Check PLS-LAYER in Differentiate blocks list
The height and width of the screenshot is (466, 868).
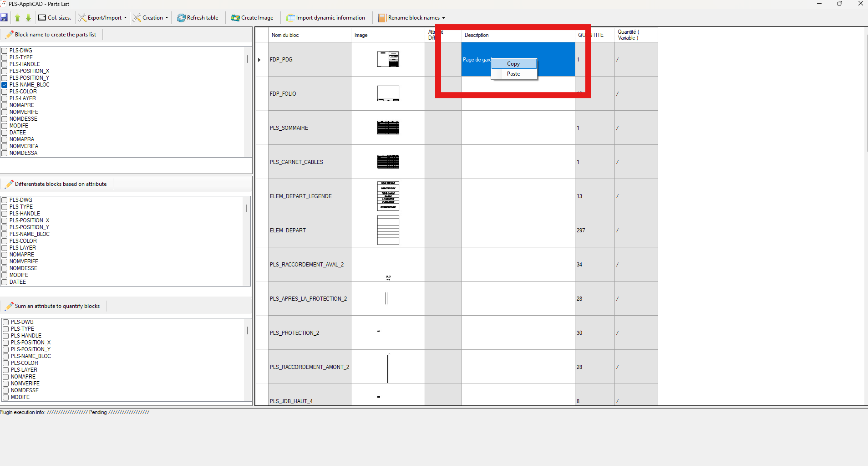coord(5,248)
